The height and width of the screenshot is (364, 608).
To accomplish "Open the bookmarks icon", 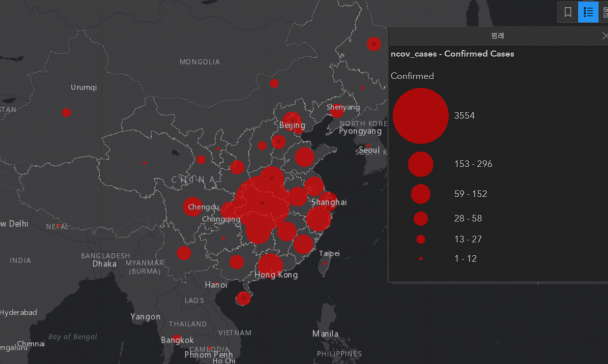I will point(568,12).
